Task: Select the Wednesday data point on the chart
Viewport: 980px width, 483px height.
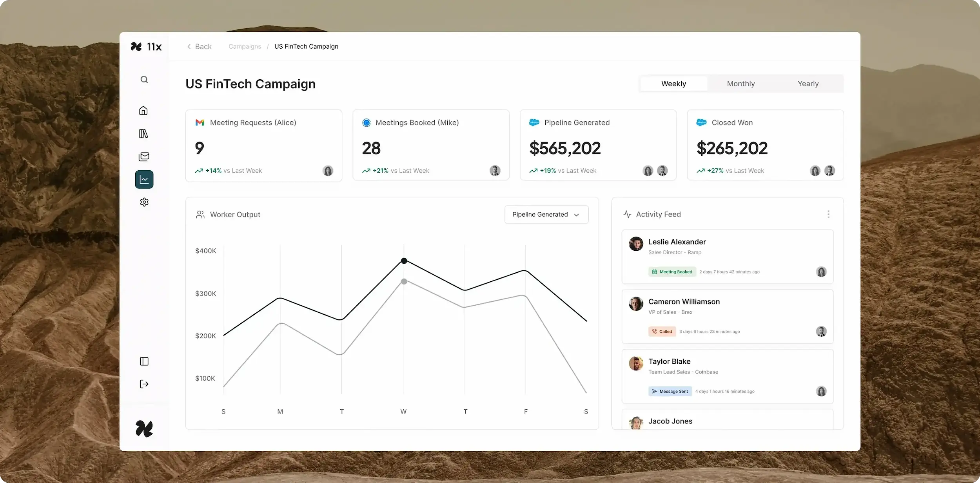Action: [x=403, y=261]
